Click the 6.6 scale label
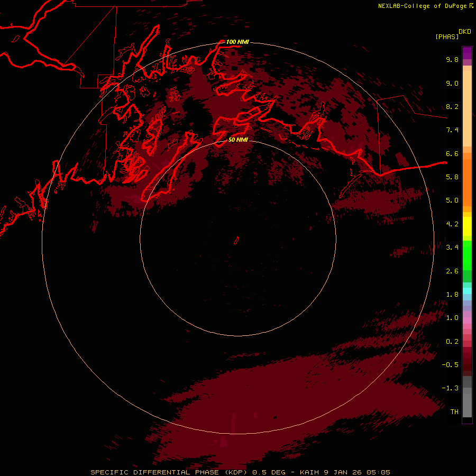The width and height of the screenshot is (476, 476). [x=452, y=153]
